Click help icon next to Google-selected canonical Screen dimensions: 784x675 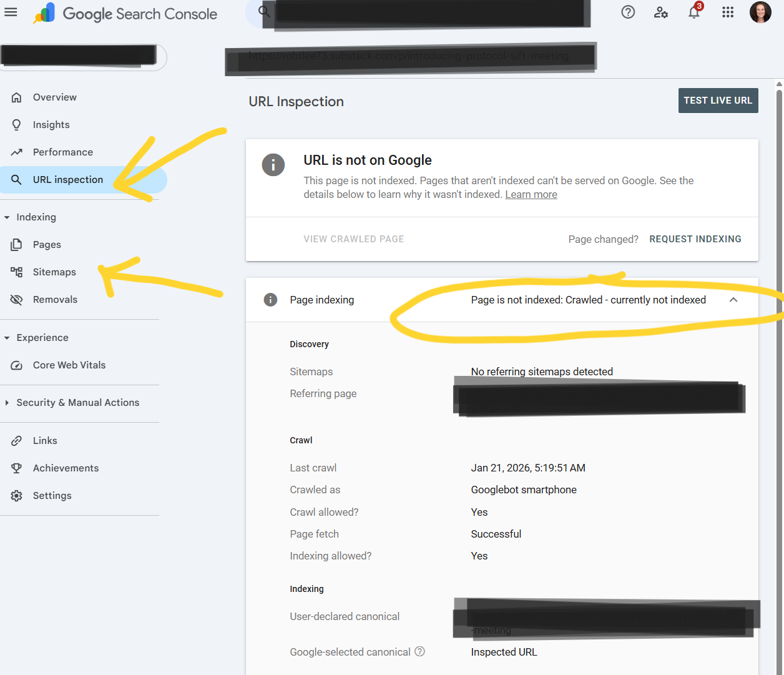(420, 651)
